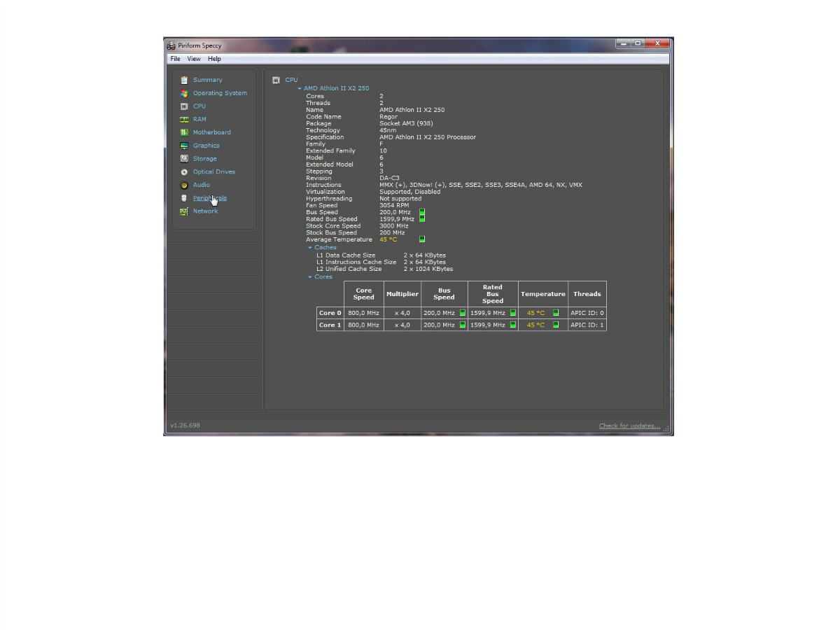Click the Bus Speed 200,0 MHz graph icon
The width and height of the screenshot is (840, 630).
422,212
